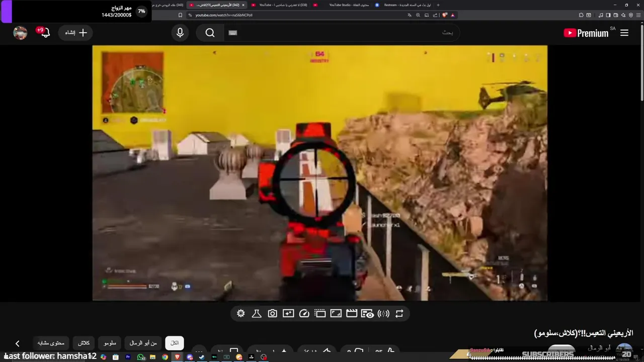Image resolution: width=644 pixels, height=362 pixels.
Task: Apply video filters with the sparkle frame icon
Action: [288, 314]
